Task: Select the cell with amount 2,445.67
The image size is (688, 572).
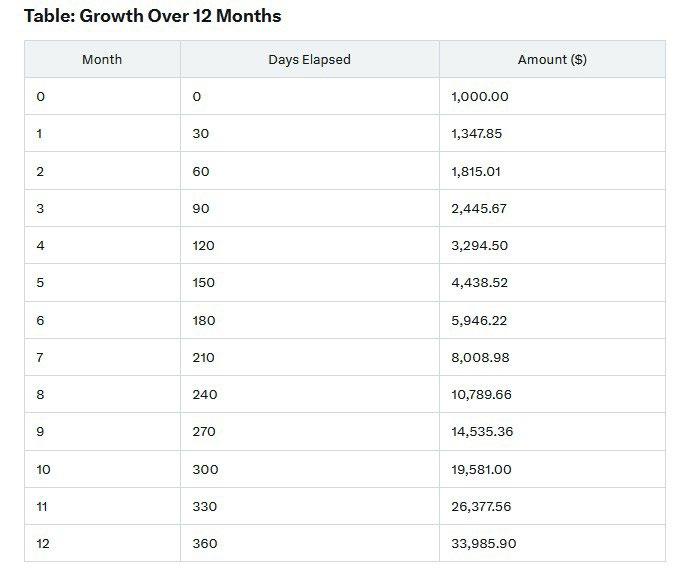Action: pos(480,208)
